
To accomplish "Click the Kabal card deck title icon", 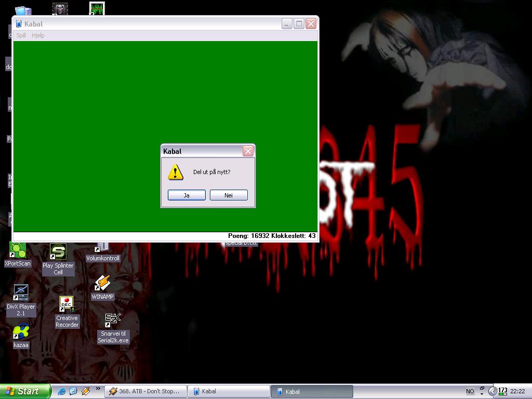I will pyautogui.click(x=19, y=24).
